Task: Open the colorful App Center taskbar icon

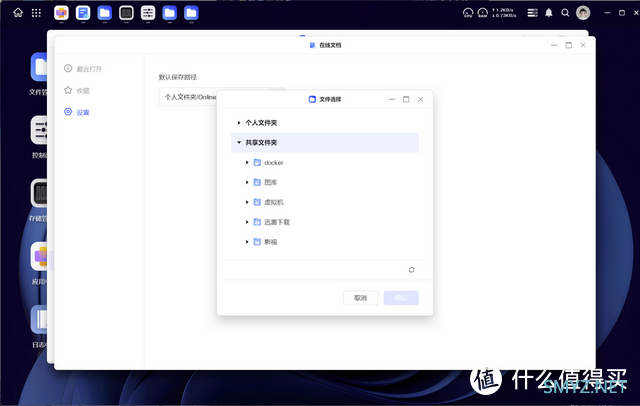Action: pyautogui.click(x=61, y=13)
